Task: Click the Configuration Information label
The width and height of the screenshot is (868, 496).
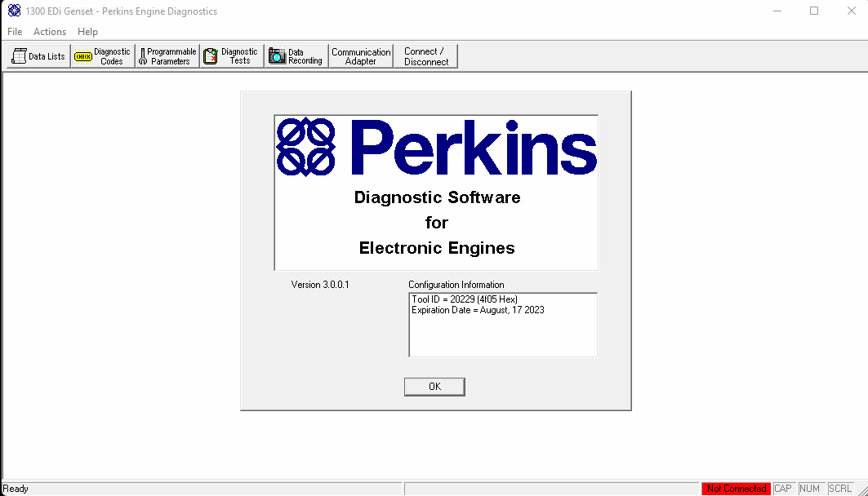Action: (x=456, y=285)
